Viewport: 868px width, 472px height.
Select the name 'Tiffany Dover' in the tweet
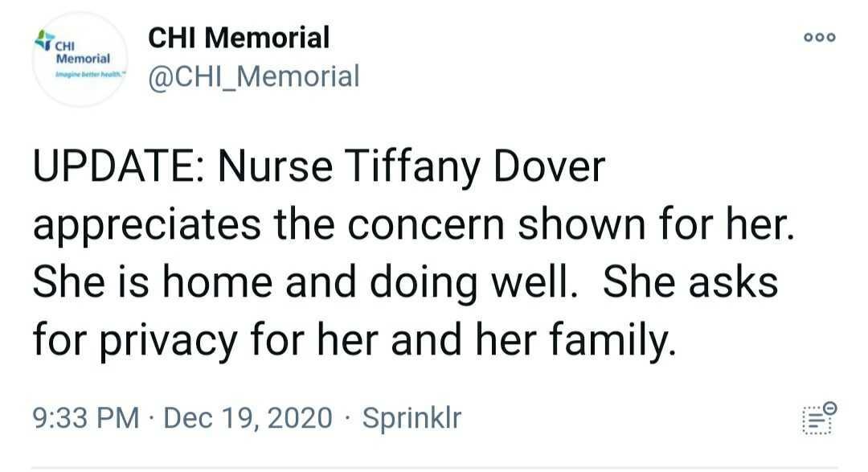[475, 167]
